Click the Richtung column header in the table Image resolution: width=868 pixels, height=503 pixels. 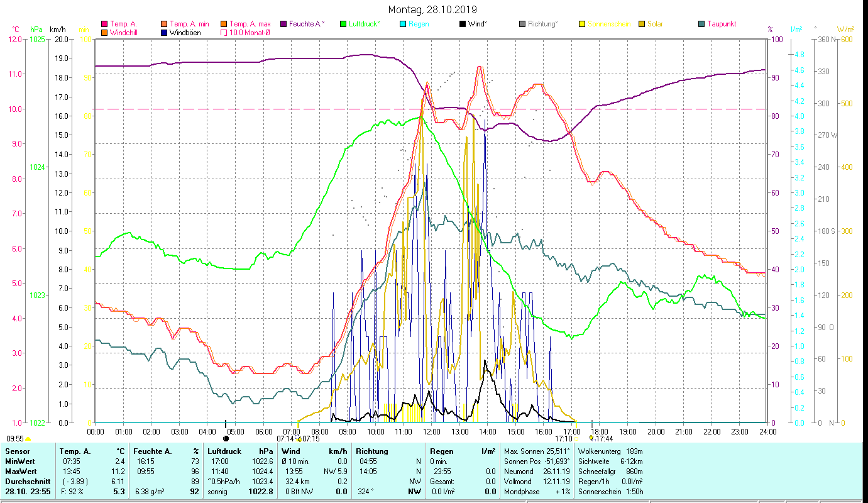tap(372, 451)
